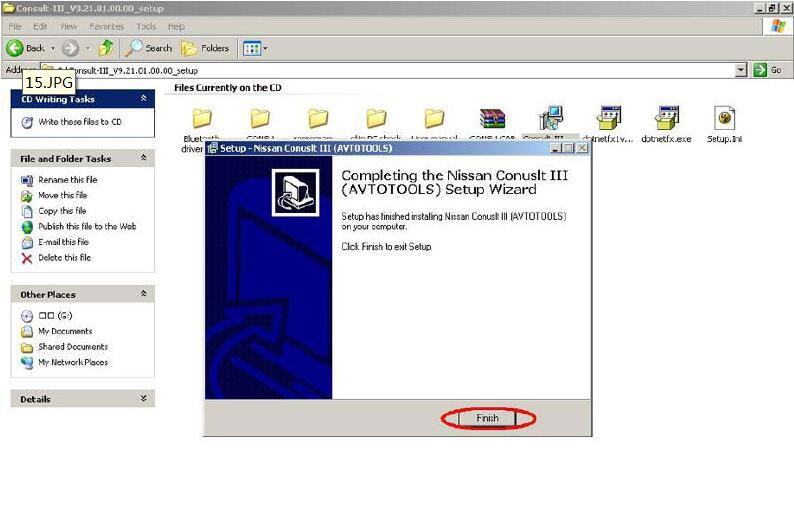This screenshot has height=530, width=794.
Task: Click Rename this file
Action: click(68, 180)
